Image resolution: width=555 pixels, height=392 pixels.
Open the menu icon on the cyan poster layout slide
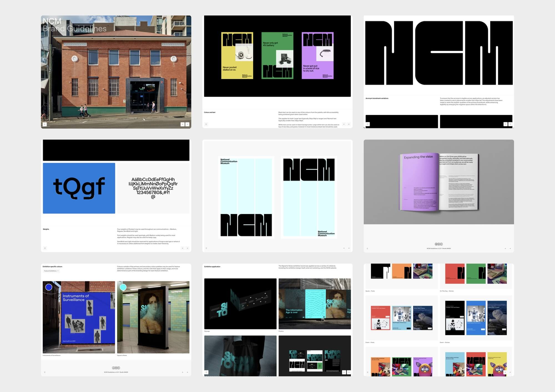[x=206, y=248]
